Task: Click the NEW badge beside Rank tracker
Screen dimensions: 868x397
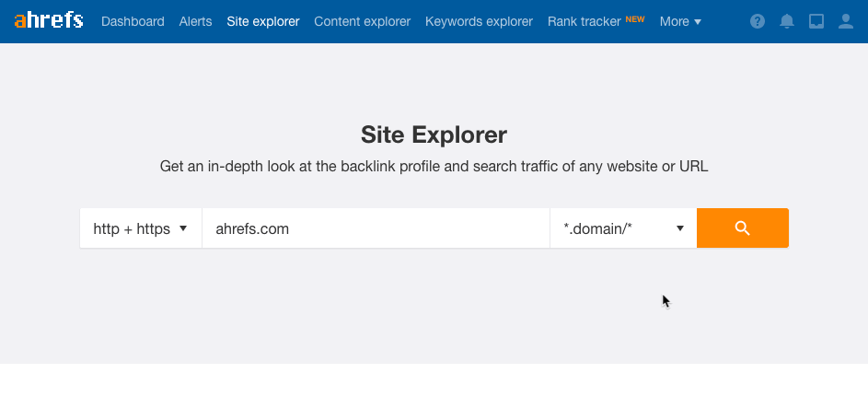Action: (635, 18)
